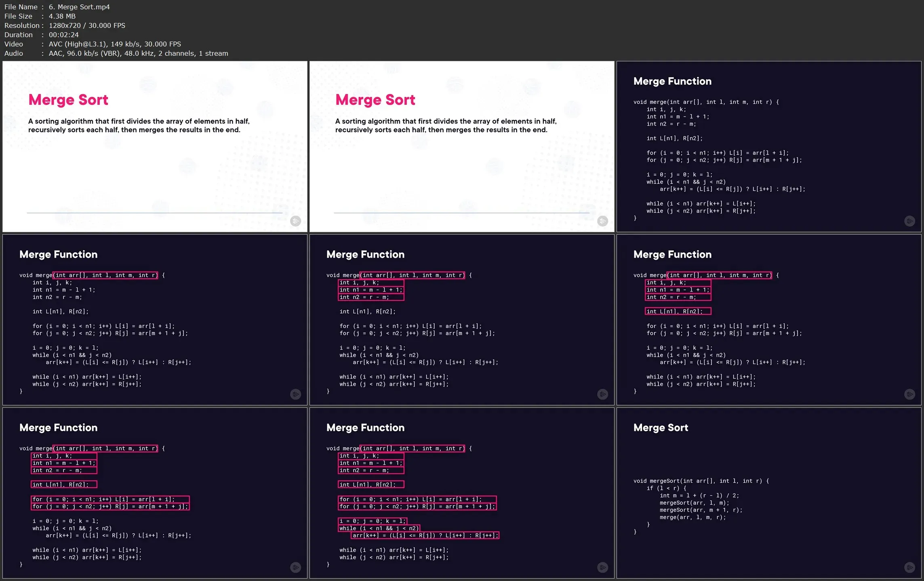
Task: Open thumbnail with highlights ending at int n2
Action: (462, 320)
